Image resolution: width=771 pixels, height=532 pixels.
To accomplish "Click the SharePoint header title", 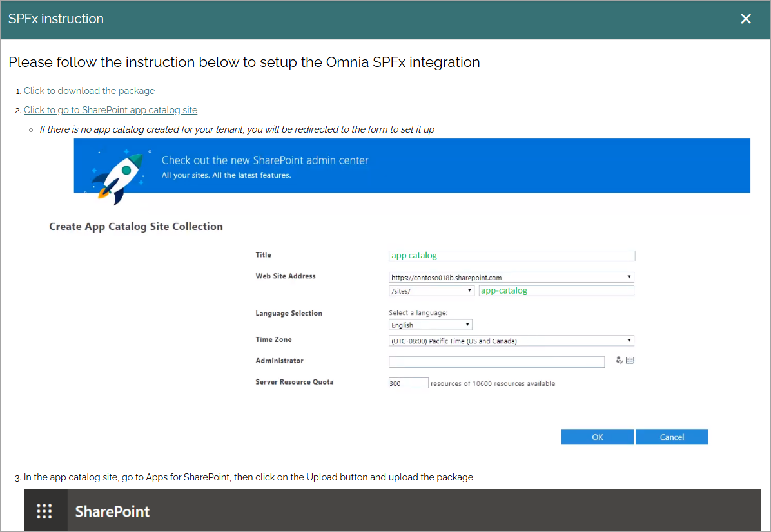I will (112, 511).
